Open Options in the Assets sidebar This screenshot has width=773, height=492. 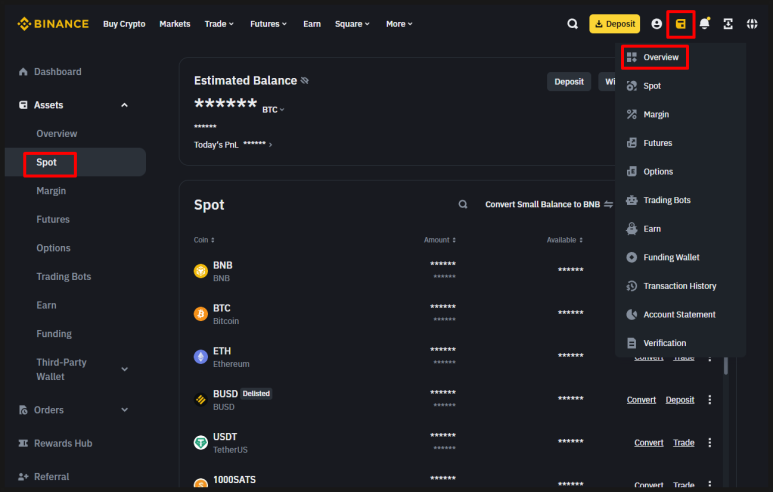point(53,248)
